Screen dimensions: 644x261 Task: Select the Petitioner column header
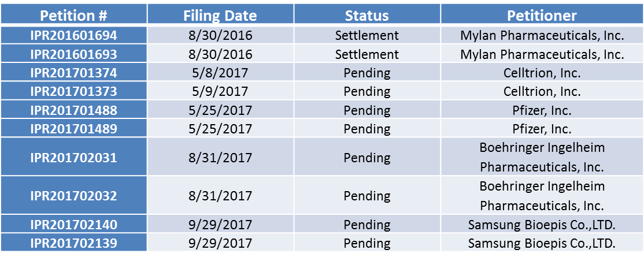pyautogui.click(x=542, y=15)
